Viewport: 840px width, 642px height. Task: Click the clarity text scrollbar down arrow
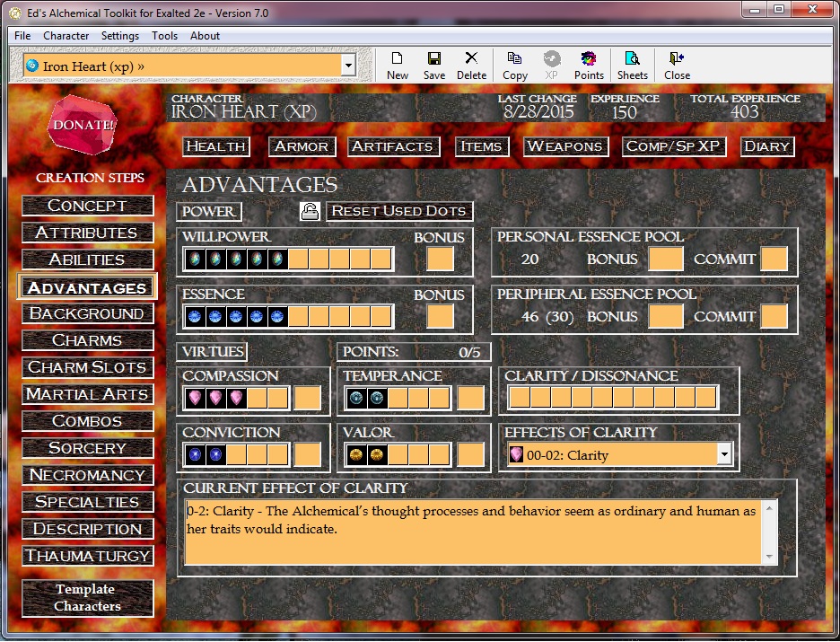click(x=769, y=558)
